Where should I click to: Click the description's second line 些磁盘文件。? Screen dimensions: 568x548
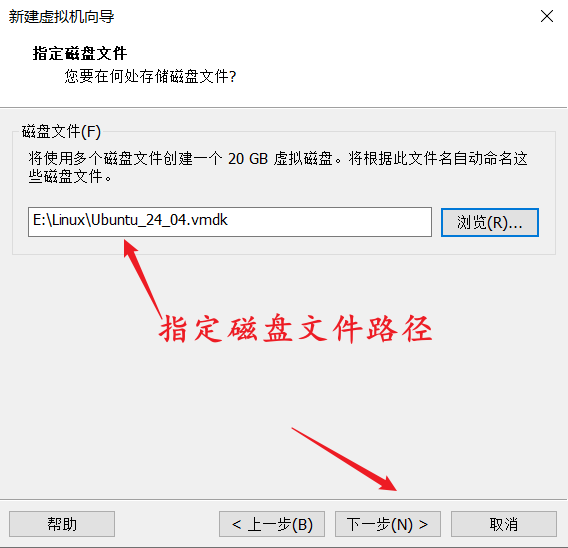(70, 176)
